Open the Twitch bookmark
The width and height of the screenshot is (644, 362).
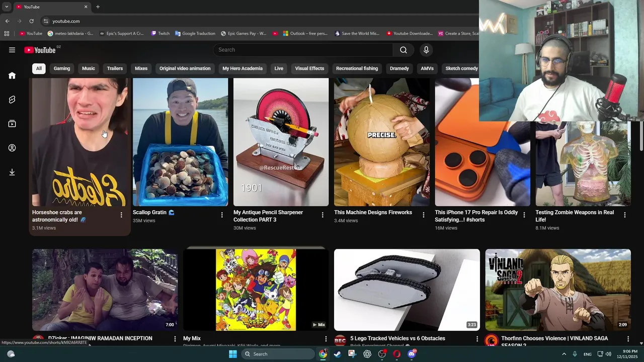pyautogui.click(x=160, y=34)
